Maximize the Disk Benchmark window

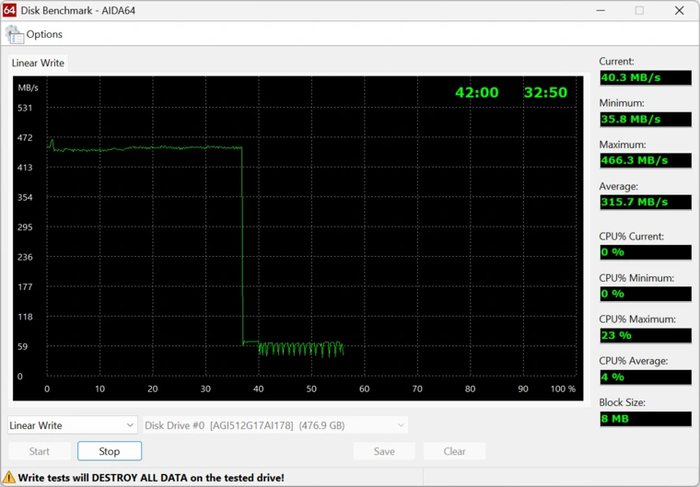[639, 11]
